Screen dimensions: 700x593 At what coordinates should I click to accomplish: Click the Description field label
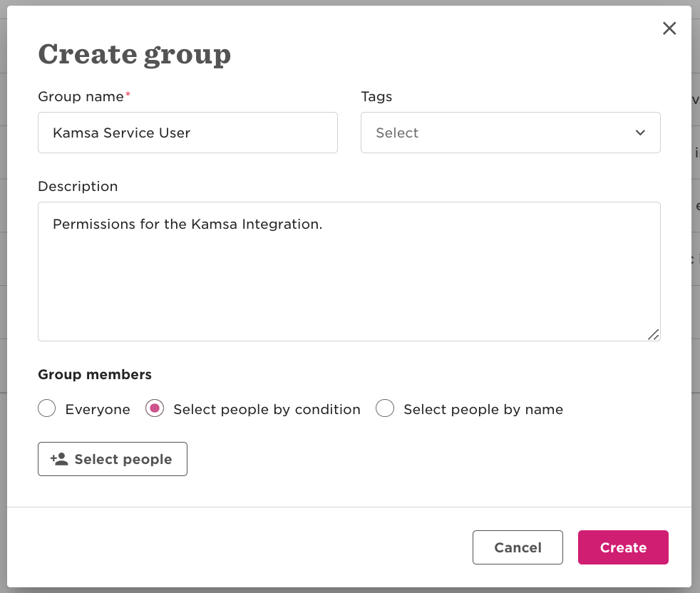[x=78, y=186]
